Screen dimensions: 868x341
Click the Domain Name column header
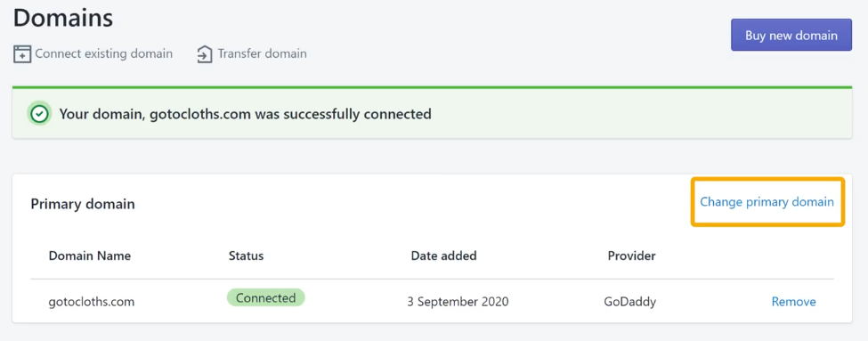(90, 256)
